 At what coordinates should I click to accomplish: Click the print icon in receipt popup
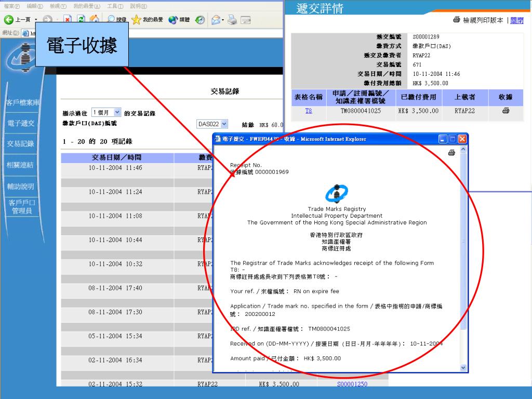coord(451,153)
